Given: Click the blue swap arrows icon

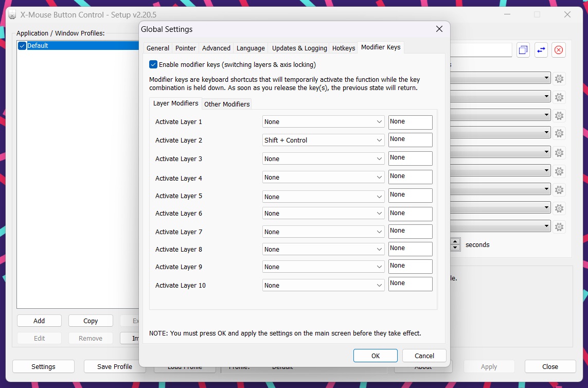Looking at the screenshot, I should coord(541,50).
